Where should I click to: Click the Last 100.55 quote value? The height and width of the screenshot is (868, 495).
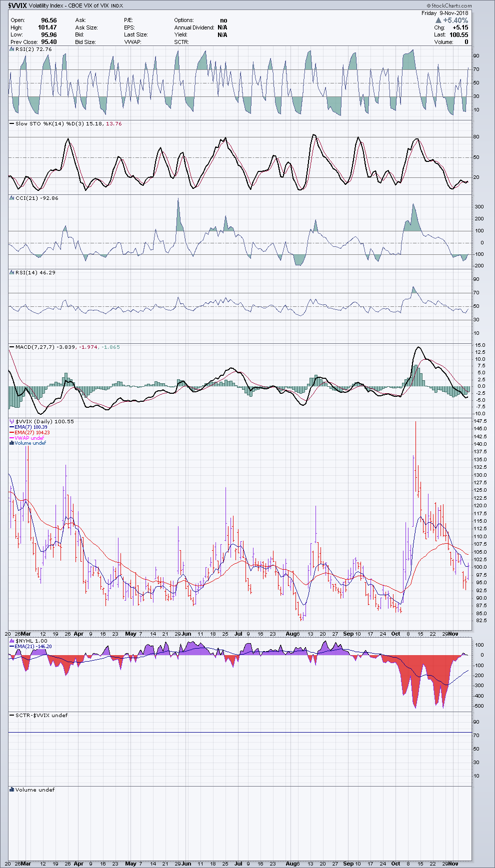click(x=458, y=35)
